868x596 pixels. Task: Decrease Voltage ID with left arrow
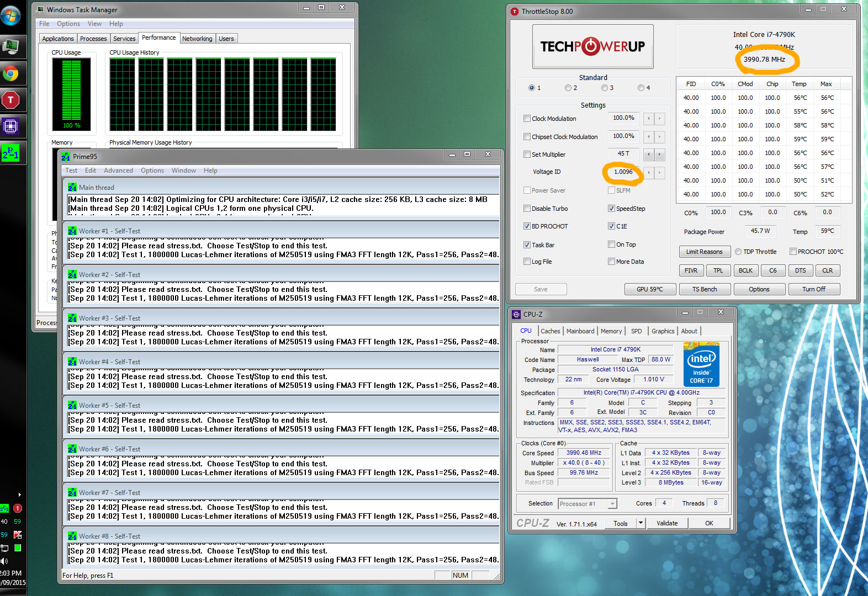click(649, 172)
